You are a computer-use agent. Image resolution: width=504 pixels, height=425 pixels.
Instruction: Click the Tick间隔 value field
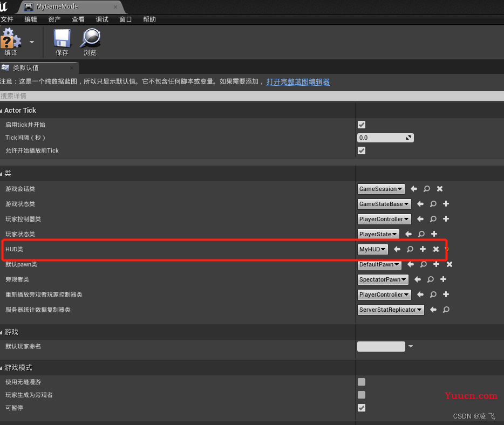point(385,138)
